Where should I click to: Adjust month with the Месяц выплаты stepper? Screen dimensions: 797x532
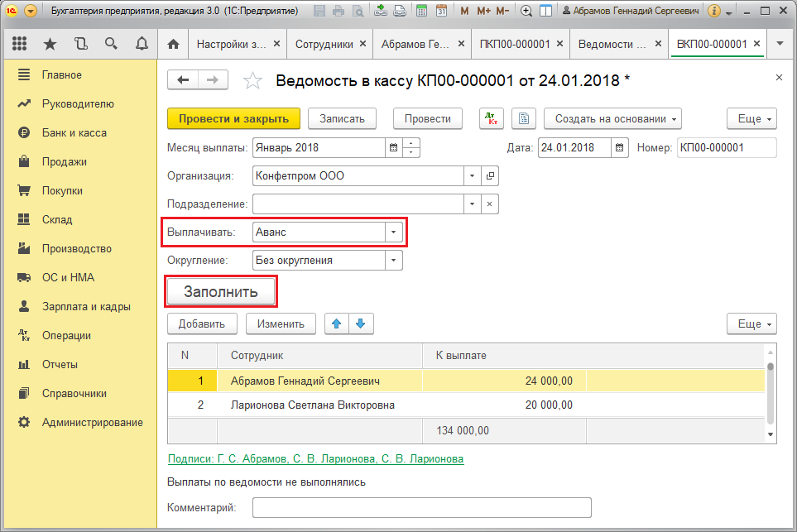click(x=411, y=148)
